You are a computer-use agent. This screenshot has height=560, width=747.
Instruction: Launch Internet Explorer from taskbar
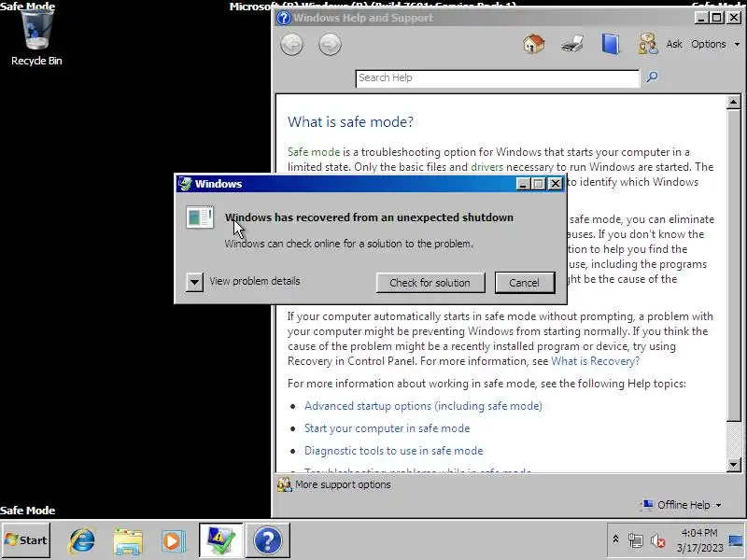coord(82,540)
